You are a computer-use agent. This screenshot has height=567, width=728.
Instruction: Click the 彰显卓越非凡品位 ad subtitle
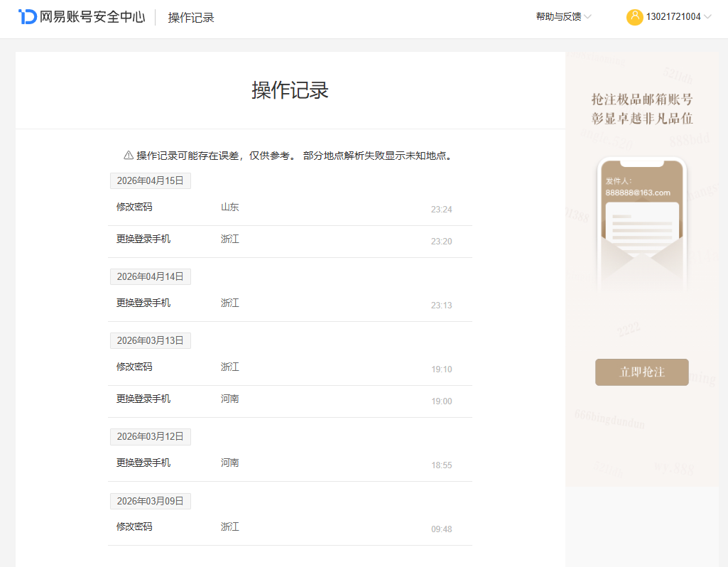[641, 119]
